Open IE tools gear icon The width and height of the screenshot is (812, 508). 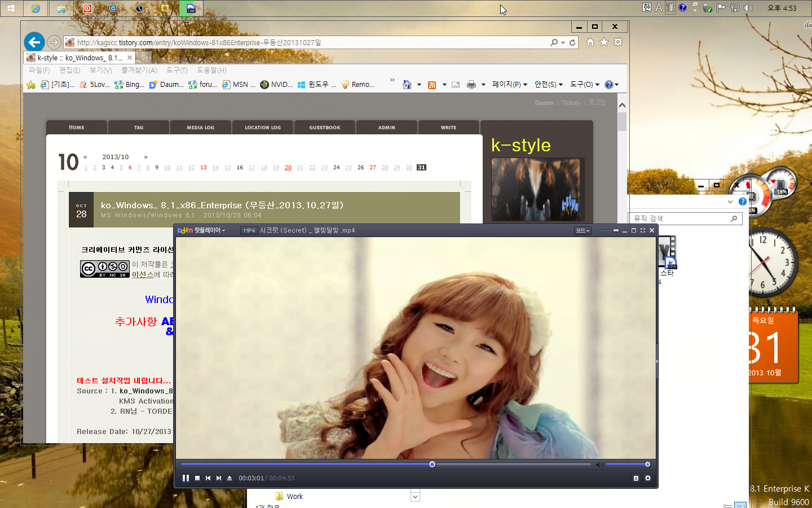618,42
